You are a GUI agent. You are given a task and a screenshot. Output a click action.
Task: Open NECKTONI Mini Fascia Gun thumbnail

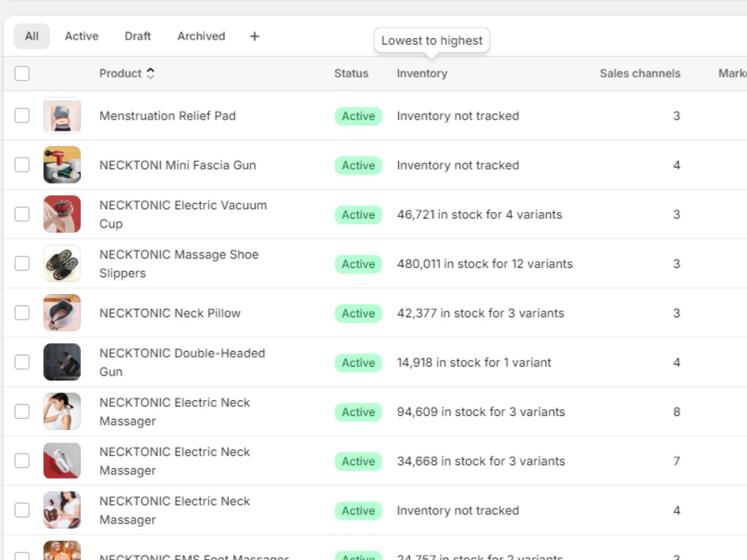[x=62, y=165]
